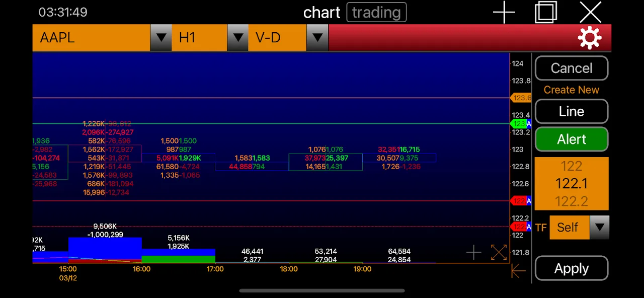Screen dimensions: 644x298
Task: Select the chart tab label
Action: pos(321,13)
